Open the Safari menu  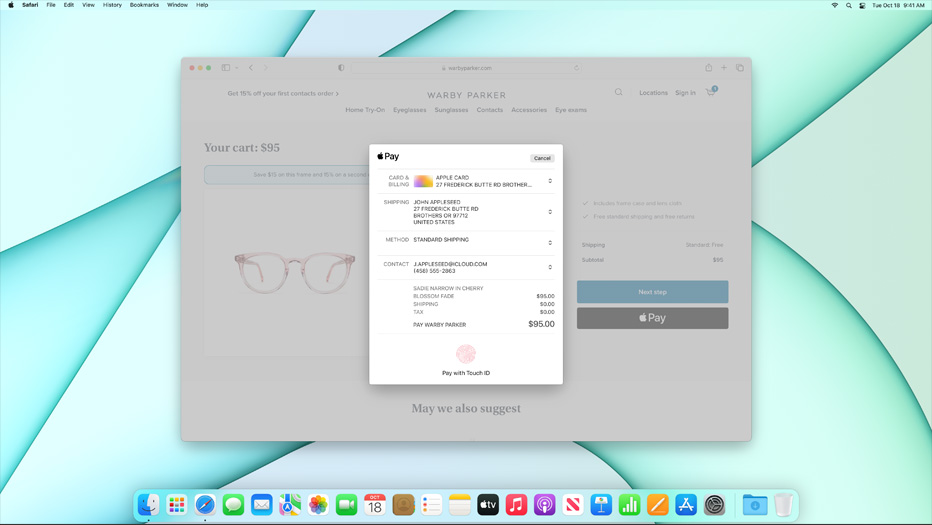point(30,5)
